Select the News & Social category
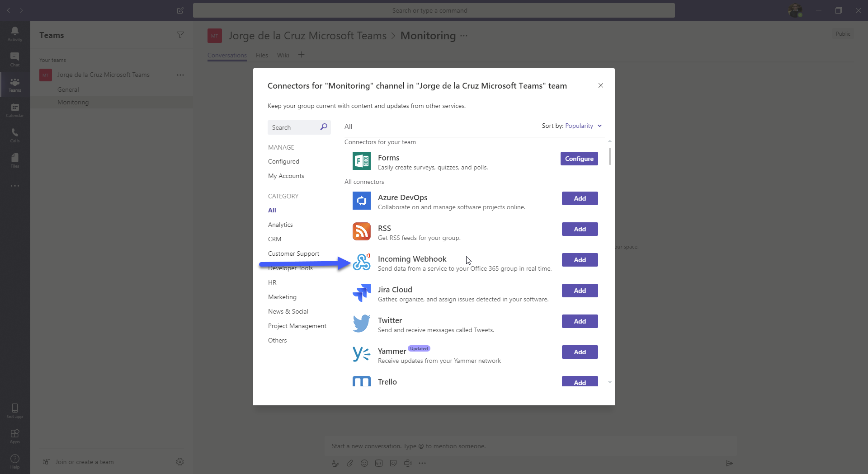The image size is (868, 474). point(288,311)
